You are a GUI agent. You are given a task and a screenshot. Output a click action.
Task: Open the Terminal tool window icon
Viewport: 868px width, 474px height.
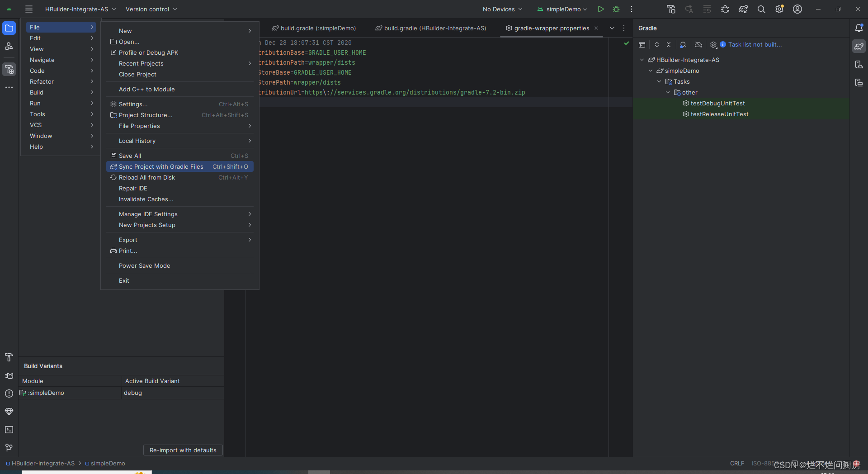click(x=9, y=430)
